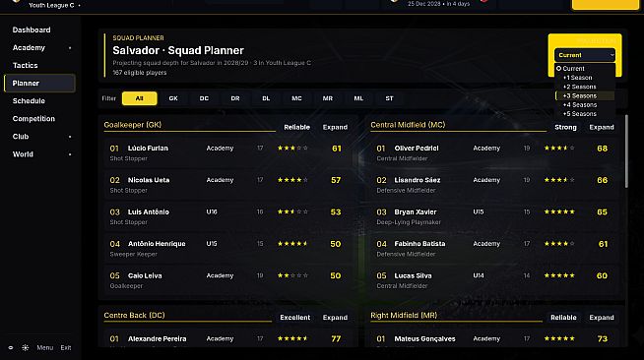
Task: Choose +5 Seasons from projection list
Action: pyautogui.click(x=585, y=113)
